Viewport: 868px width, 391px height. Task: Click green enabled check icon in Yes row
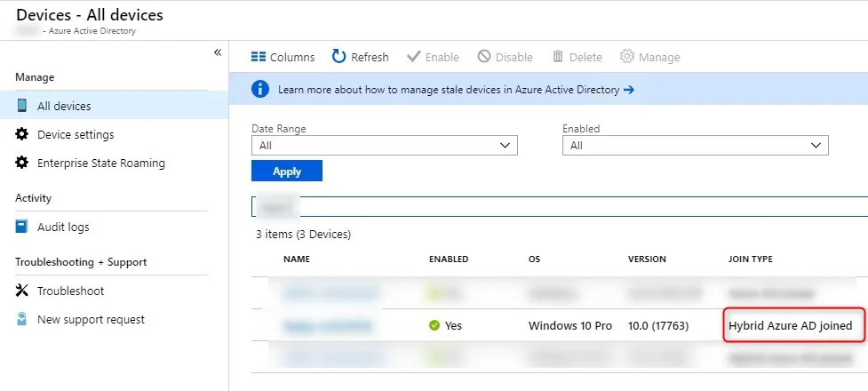[434, 325]
